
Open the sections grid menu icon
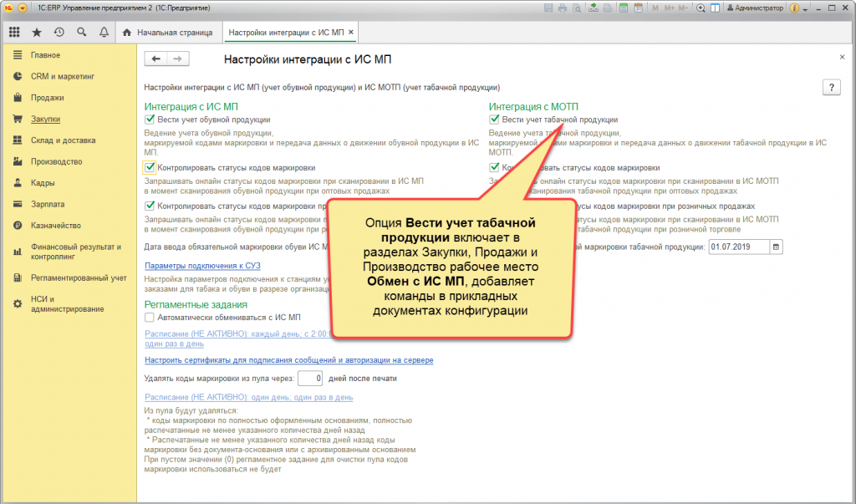click(14, 32)
